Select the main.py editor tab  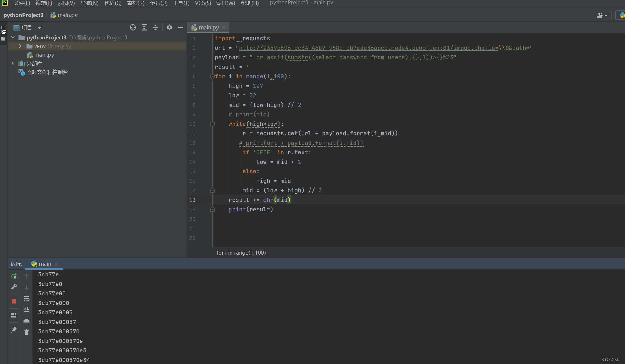(x=208, y=27)
